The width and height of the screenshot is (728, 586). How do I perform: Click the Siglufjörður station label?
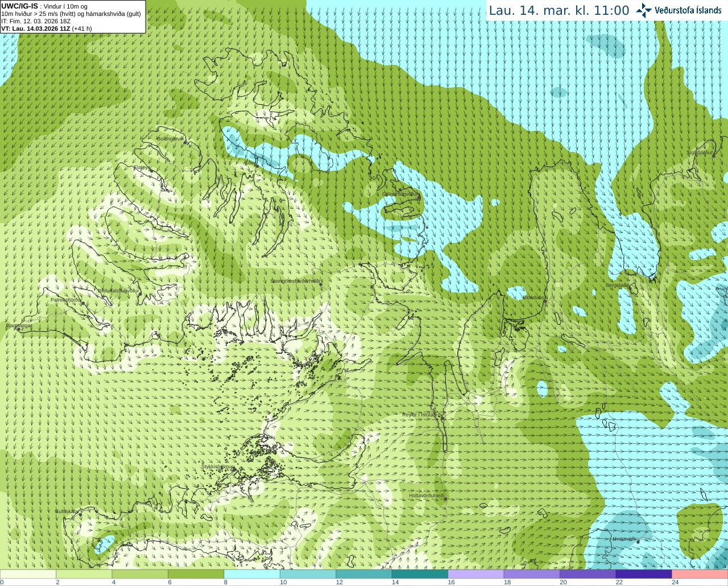pyautogui.click(x=700, y=152)
